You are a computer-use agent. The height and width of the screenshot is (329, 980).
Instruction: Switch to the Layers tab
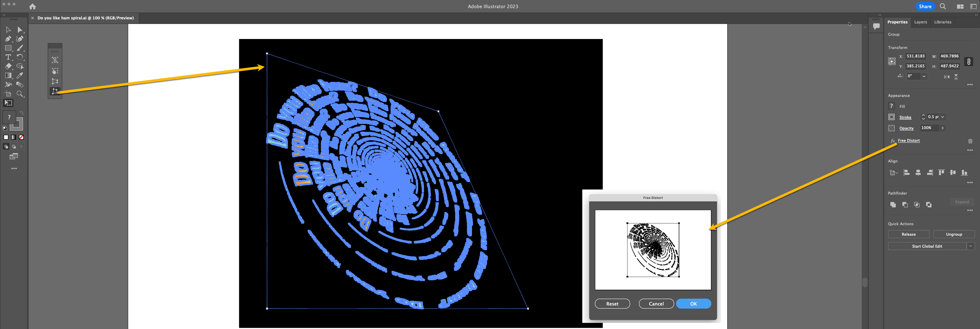pyautogui.click(x=921, y=22)
